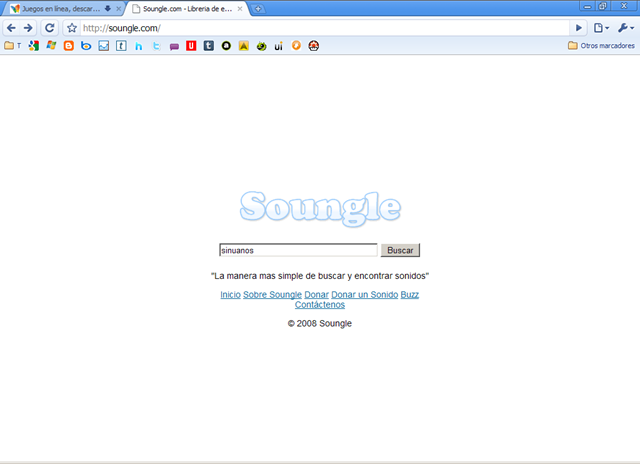The height and width of the screenshot is (464, 640).
Task: Bookmark this page with the star icon
Action: [72, 28]
